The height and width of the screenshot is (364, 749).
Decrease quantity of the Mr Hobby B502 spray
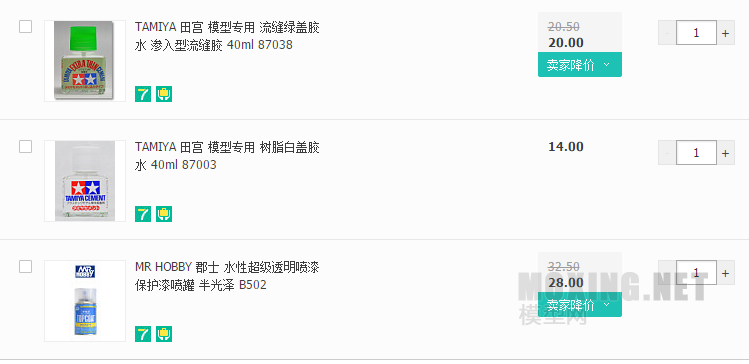click(x=667, y=273)
